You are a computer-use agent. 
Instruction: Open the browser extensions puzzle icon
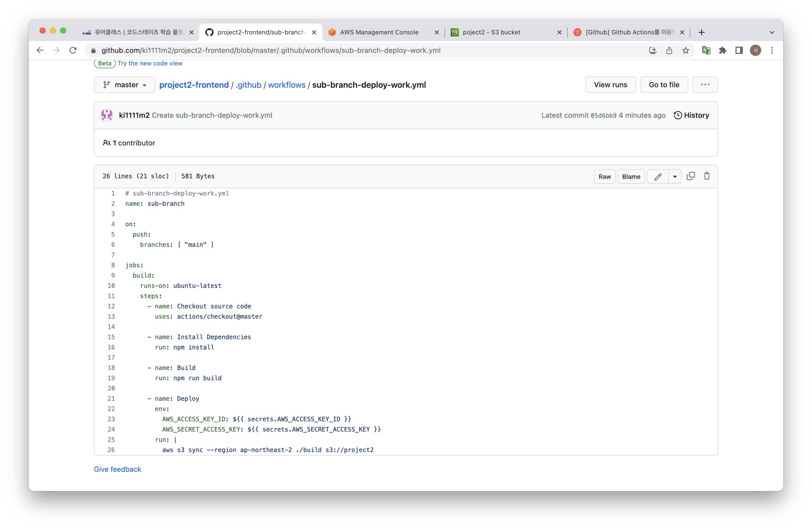(x=722, y=51)
